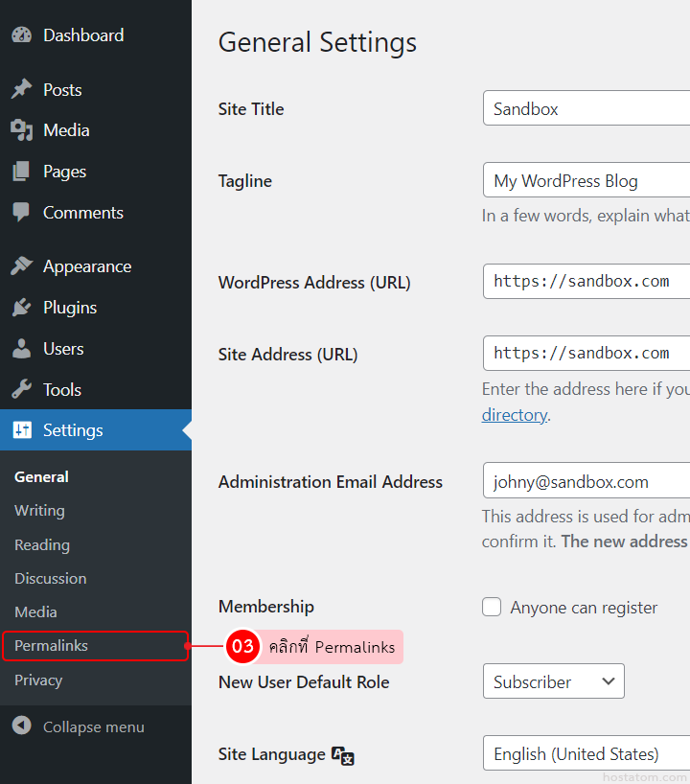Enable the Anyone can register checkbox

[x=492, y=607]
